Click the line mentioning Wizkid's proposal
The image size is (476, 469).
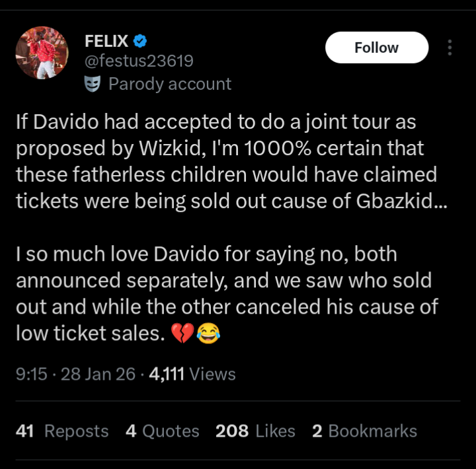pos(219,149)
